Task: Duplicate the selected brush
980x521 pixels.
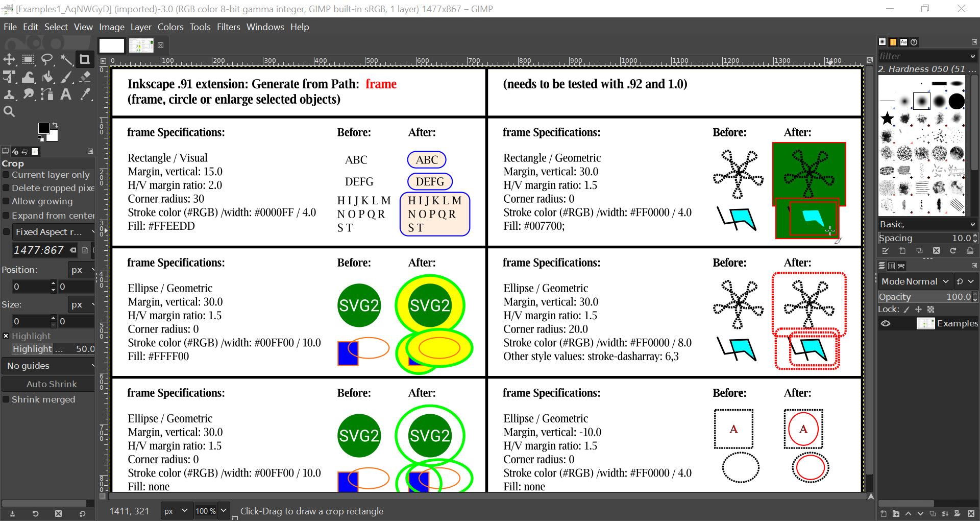Action: [919, 251]
